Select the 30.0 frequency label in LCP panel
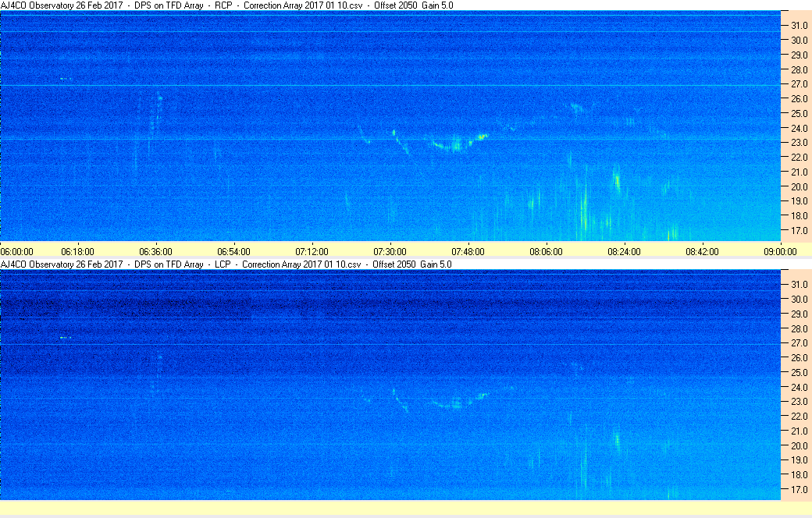Screen dimensions: 812x518 pos(799,299)
